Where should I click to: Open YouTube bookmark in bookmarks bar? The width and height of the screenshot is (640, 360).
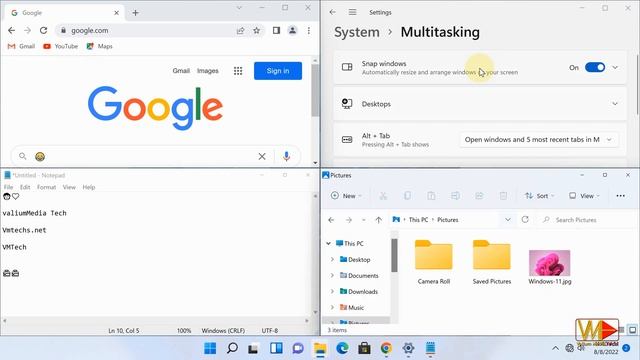60,46
